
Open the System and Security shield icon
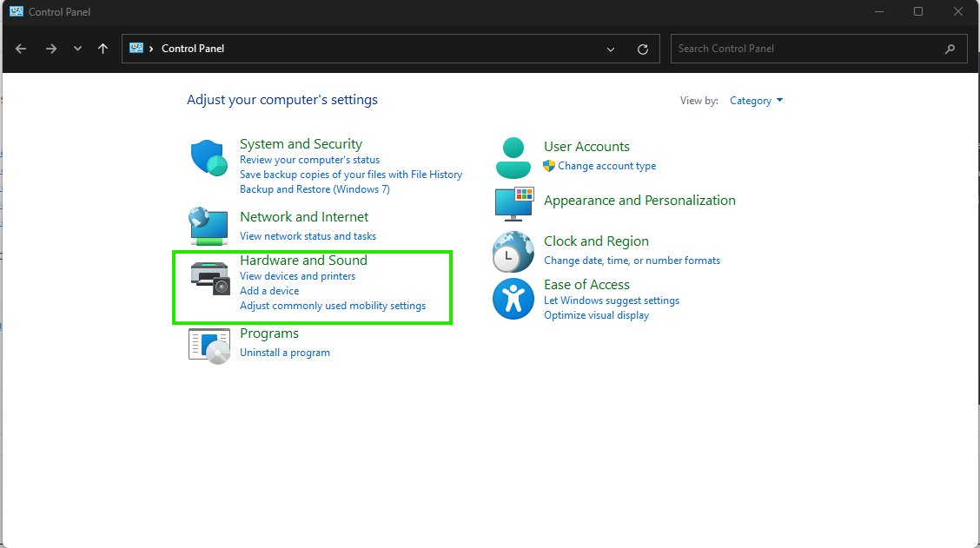tap(209, 157)
